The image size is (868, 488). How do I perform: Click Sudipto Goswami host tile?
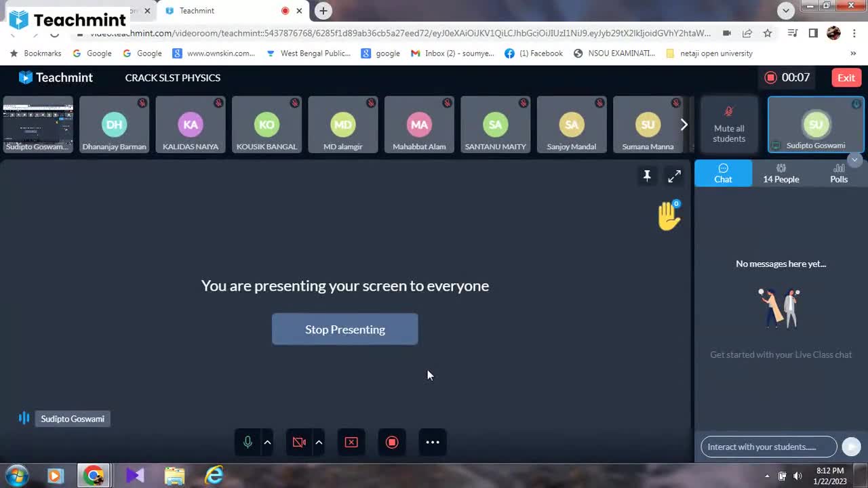pyautogui.click(x=816, y=124)
